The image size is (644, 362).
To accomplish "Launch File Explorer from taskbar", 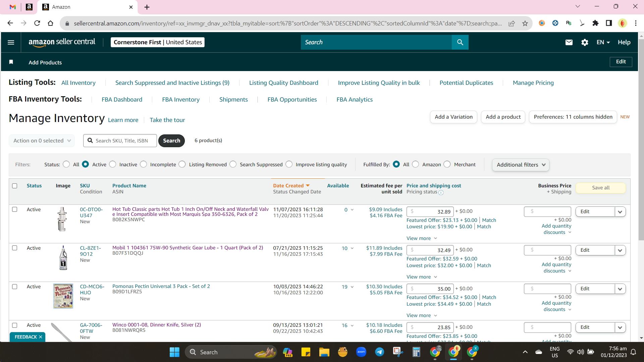I will pyautogui.click(x=324, y=352).
